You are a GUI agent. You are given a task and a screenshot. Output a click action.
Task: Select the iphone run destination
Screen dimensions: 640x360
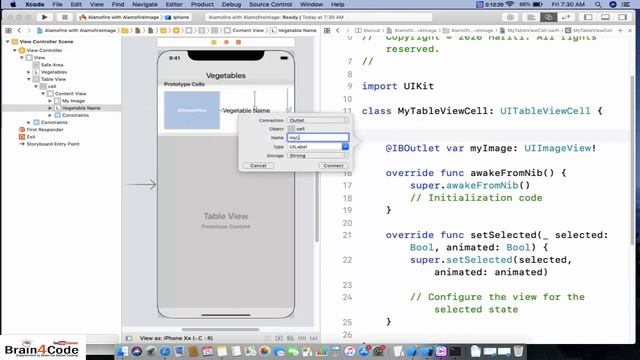(177, 17)
